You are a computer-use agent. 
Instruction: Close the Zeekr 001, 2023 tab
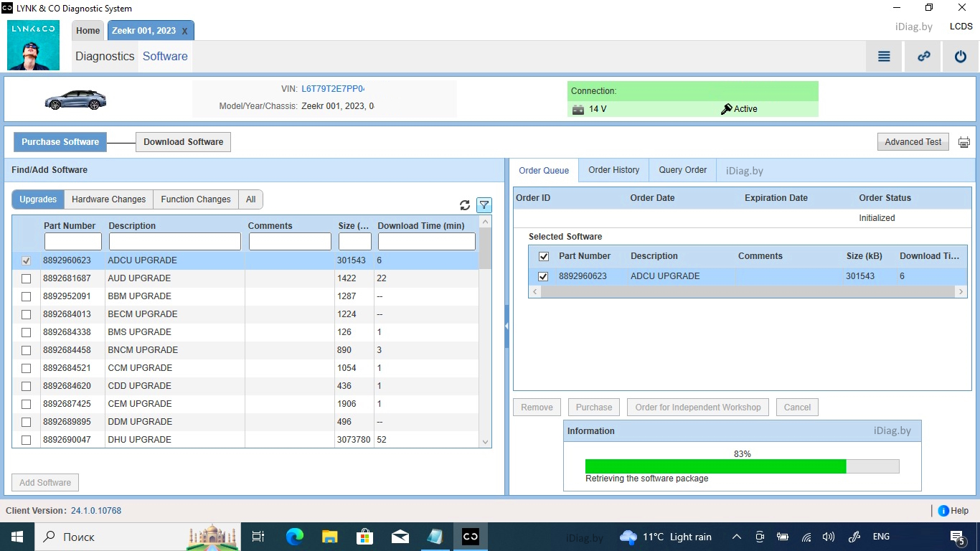tap(184, 32)
